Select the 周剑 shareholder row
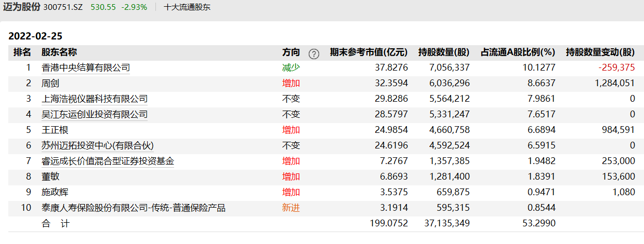644x244 pixels. click(x=50, y=83)
